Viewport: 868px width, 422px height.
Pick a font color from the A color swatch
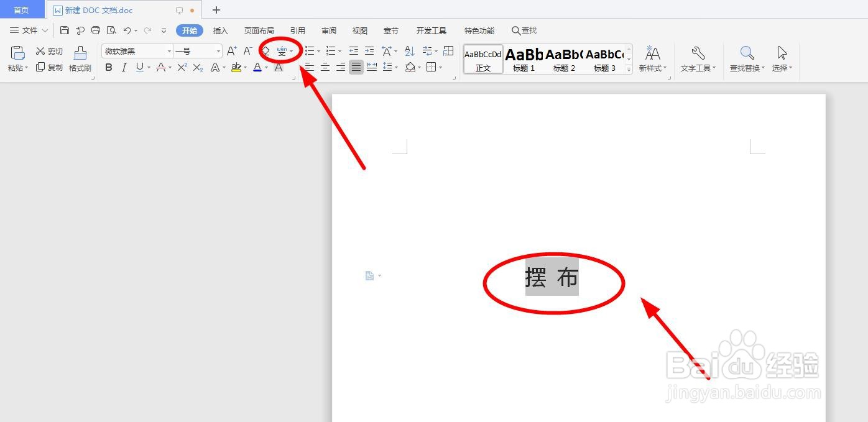click(x=257, y=67)
